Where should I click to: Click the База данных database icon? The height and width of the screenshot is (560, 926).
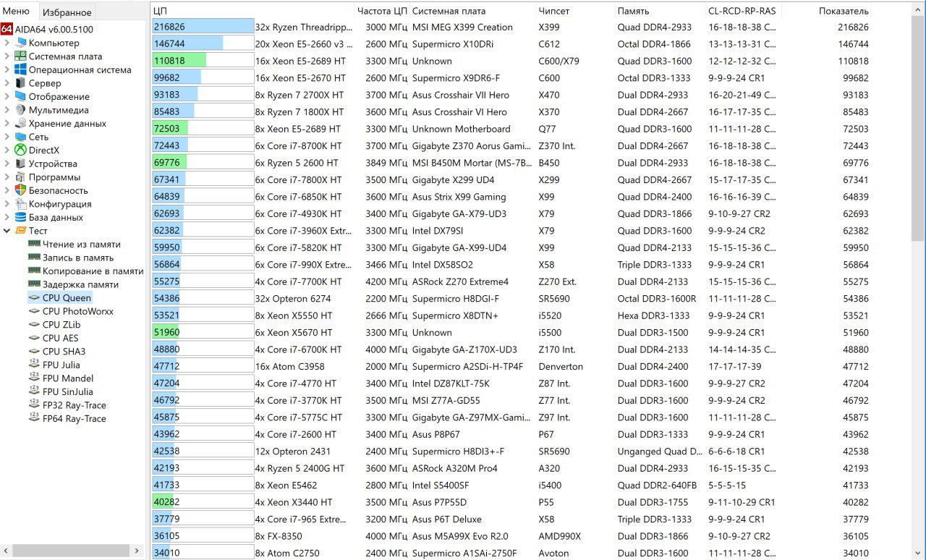[21, 217]
